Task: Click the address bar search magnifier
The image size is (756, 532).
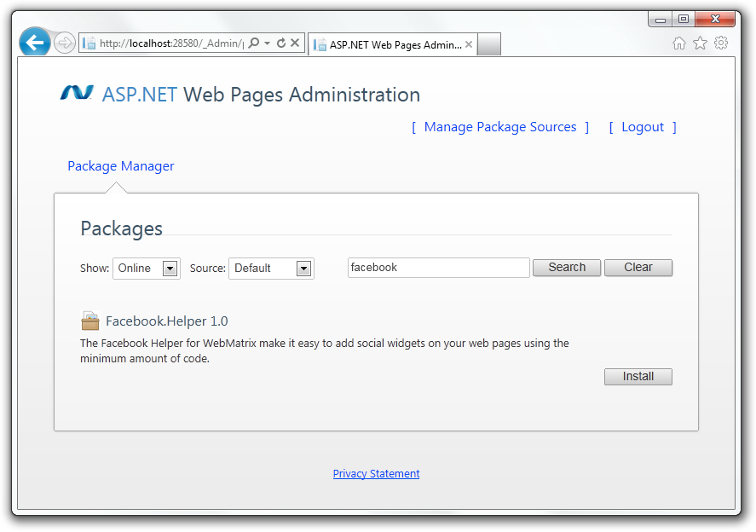Action: [252, 43]
